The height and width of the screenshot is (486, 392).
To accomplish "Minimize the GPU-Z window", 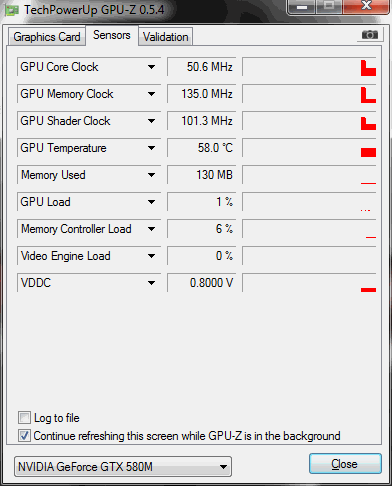I will click(x=302, y=7).
